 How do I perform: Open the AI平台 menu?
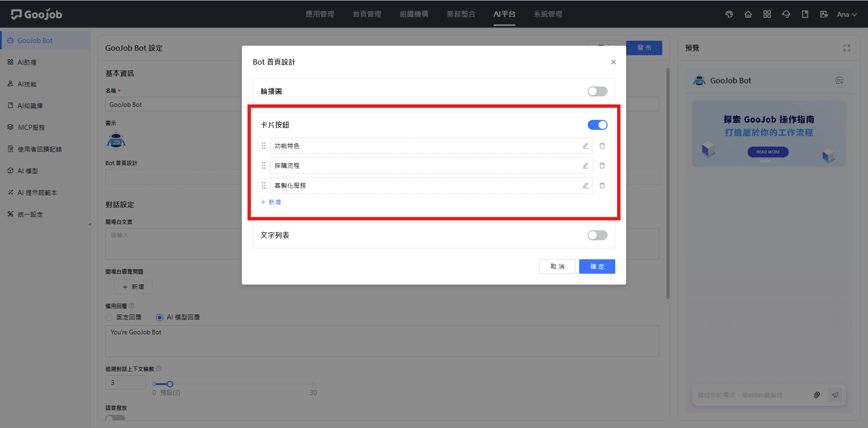point(505,14)
